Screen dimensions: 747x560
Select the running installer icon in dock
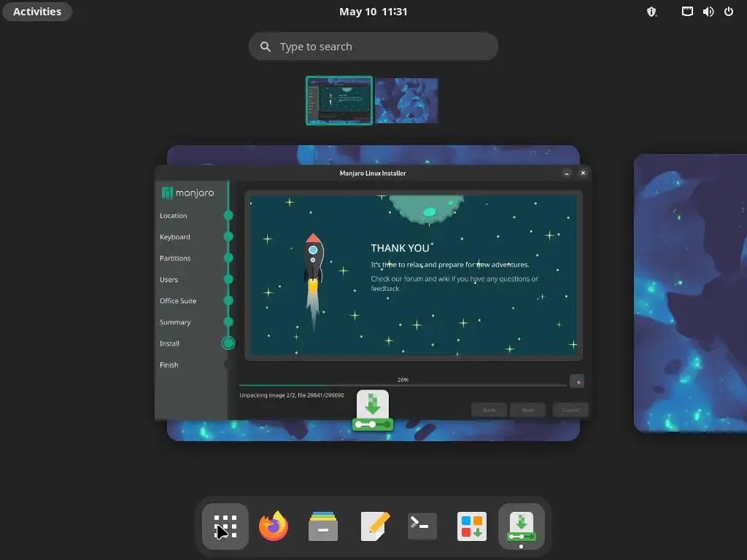522,526
